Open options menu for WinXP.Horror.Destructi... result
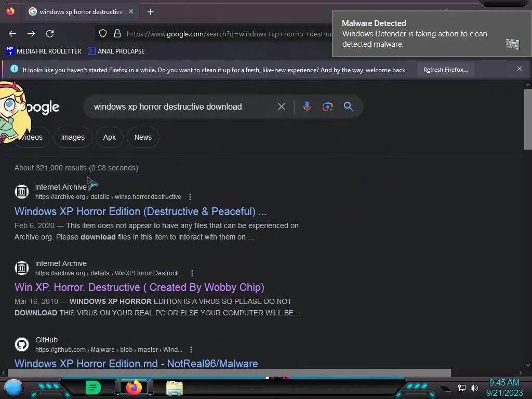Screen dimensions: 532x399 point(192,273)
